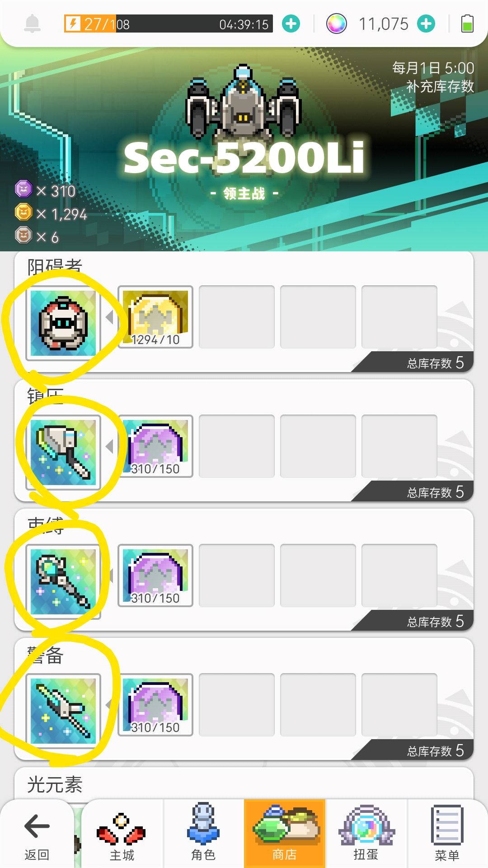Open the 菜单 menu tab
This screenshot has width=488, height=868.
tap(447, 835)
